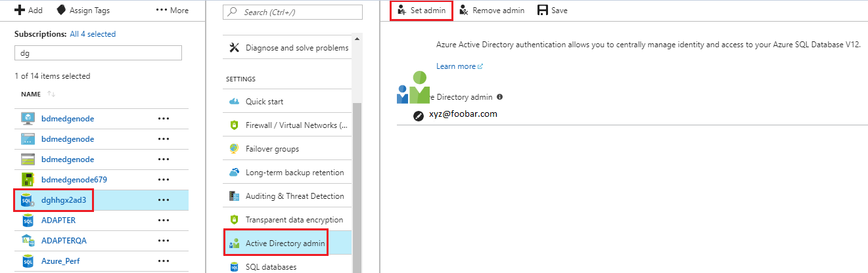Click the Auditing & Threat Detection icon

point(234,196)
